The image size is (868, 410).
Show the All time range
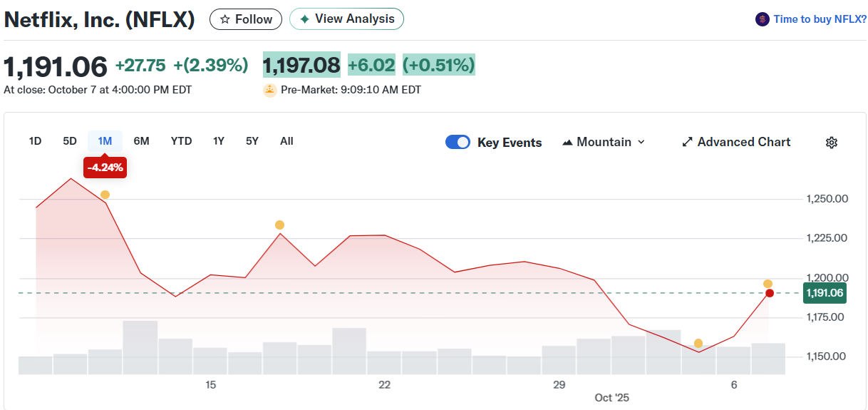[286, 141]
